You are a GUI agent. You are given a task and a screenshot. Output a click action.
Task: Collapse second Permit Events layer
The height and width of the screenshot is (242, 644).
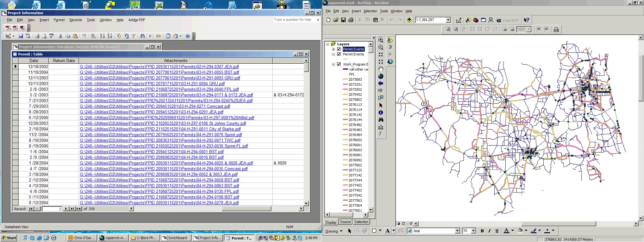point(333,54)
